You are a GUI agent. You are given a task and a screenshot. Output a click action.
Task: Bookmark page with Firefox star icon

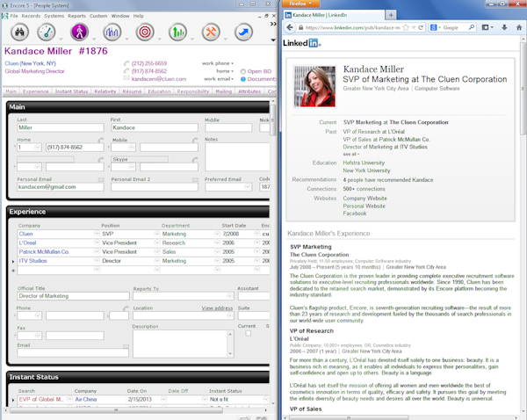[406, 27]
